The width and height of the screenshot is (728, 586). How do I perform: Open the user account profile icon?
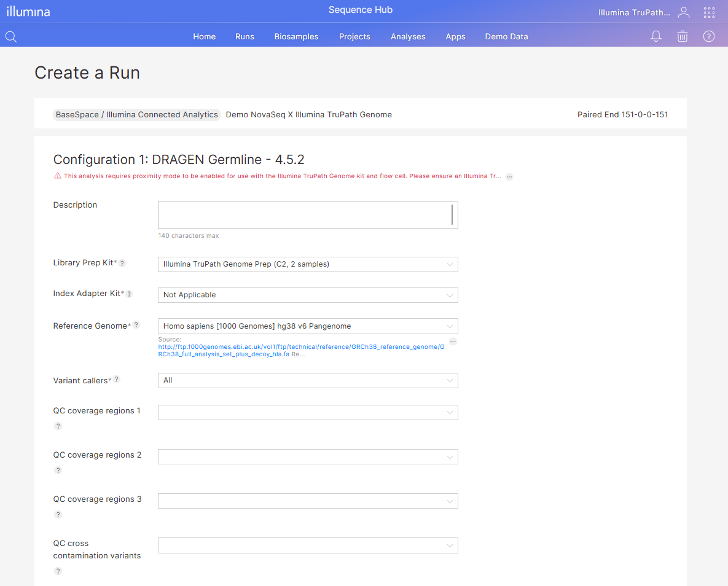pyautogui.click(x=683, y=12)
